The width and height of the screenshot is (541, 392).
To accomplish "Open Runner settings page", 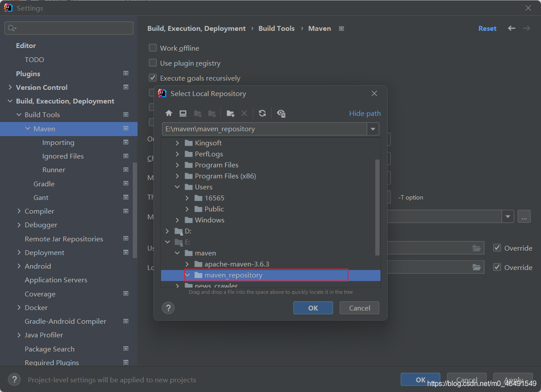I will tap(54, 170).
